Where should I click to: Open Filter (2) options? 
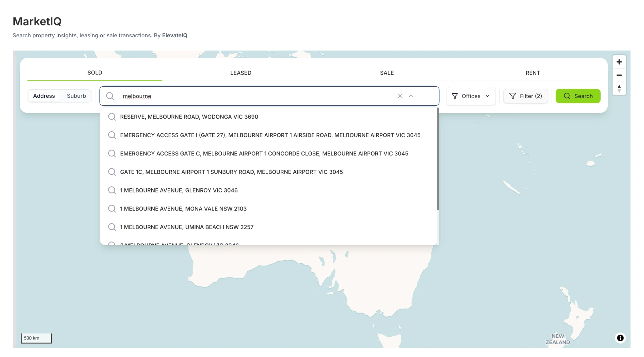pyautogui.click(x=526, y=96)
